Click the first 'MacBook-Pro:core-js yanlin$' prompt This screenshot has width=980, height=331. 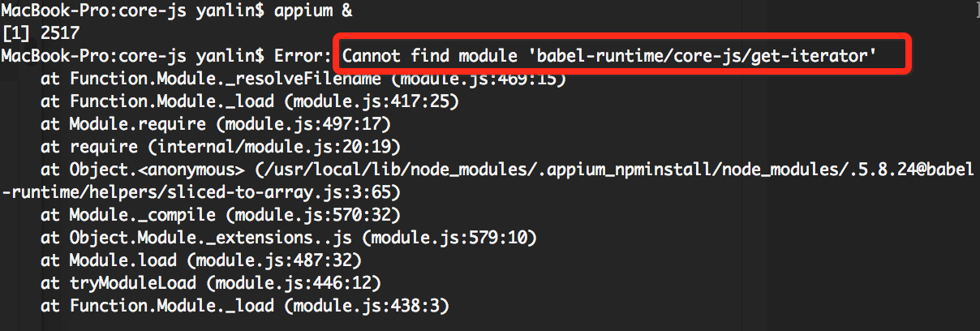tap(132, 11)
